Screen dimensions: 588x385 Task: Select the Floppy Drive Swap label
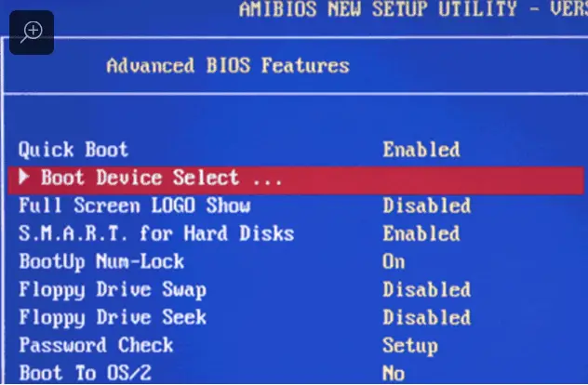pyautogui.click(x=113, y=290)
